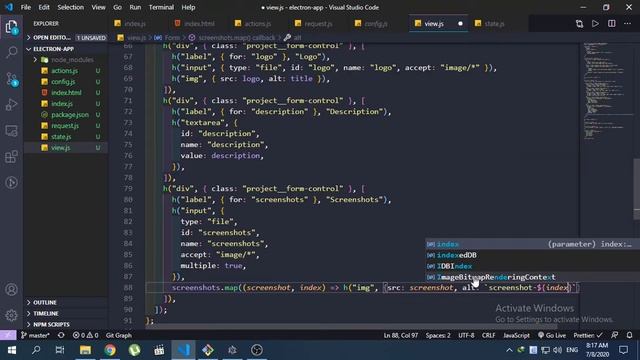The image size is (640, 360).
Task: Change the Spaces: 2 indentation setting
Action: (x=438, y=335)
